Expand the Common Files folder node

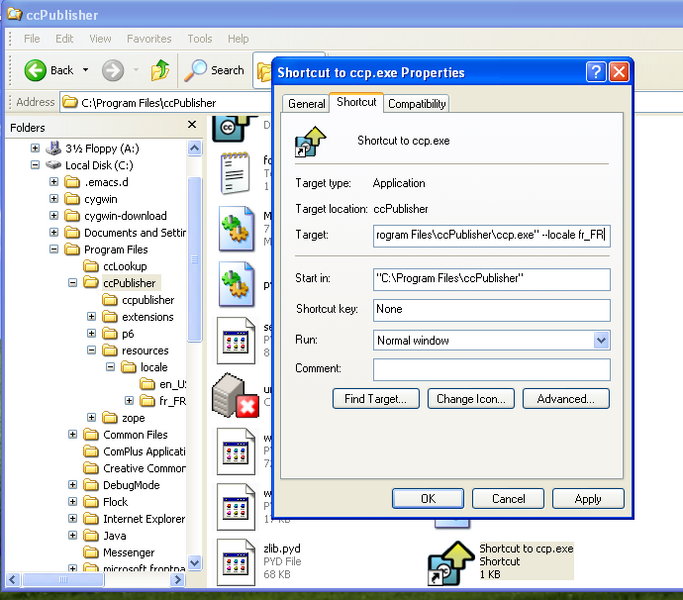73,434
